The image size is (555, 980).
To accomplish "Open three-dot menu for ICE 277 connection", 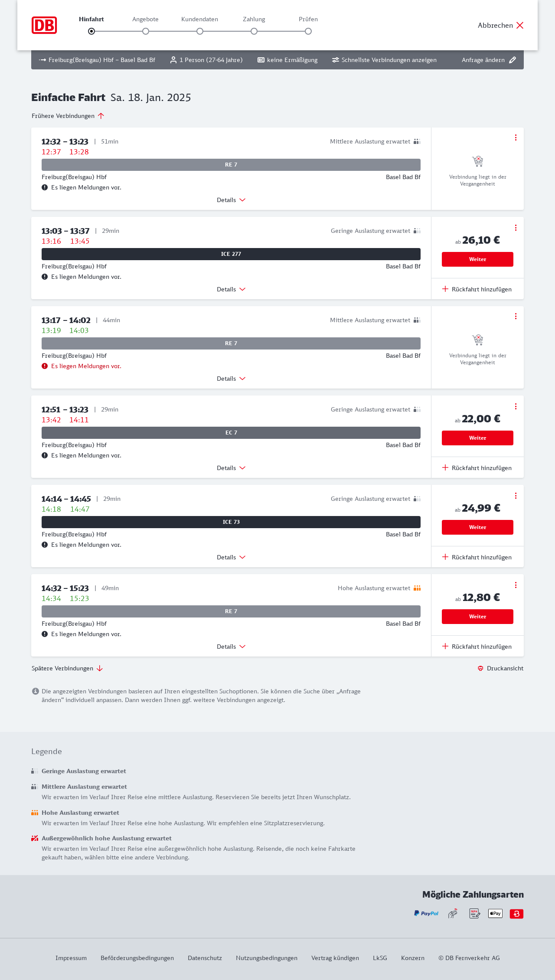I will (x=516, y=228).
